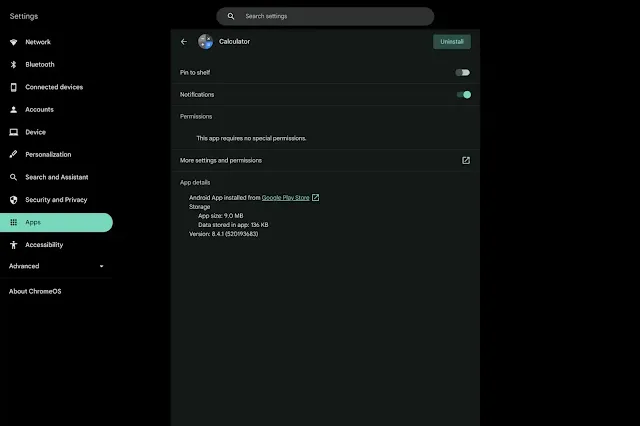640x426 pixels.
Task: Click the Calculator title text
Action: tap(234, 42)
